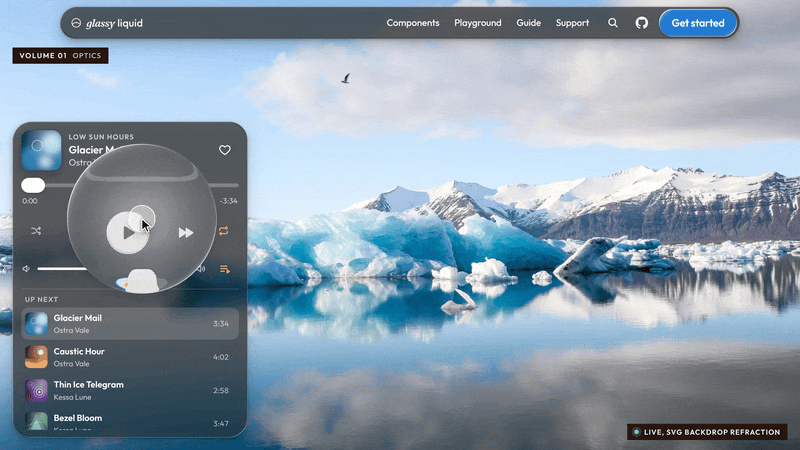This screenshot has height=450, width=800.
Task: Click Ostra Vale under Caustic Hour
Action: (71, 364)
